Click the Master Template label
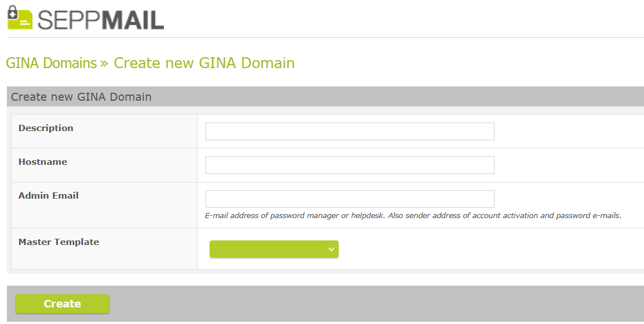This screenshot has width=644, height=324. click(59, 242)
